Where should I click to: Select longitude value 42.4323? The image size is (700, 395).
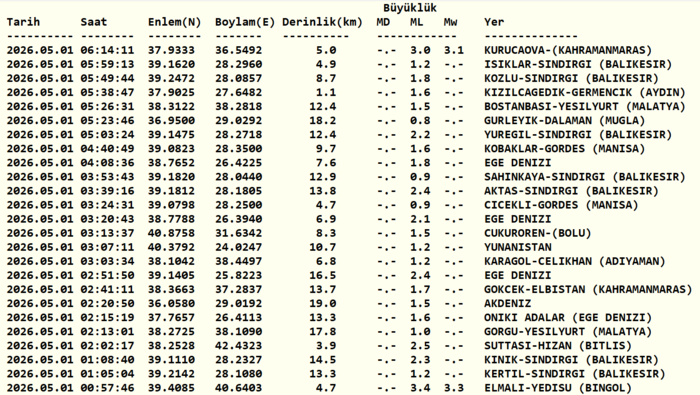pyautogui.click(x=238, y=345)
